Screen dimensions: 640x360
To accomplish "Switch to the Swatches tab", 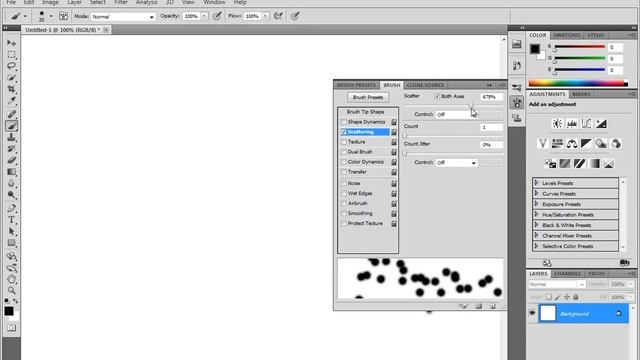I will 567,35.
